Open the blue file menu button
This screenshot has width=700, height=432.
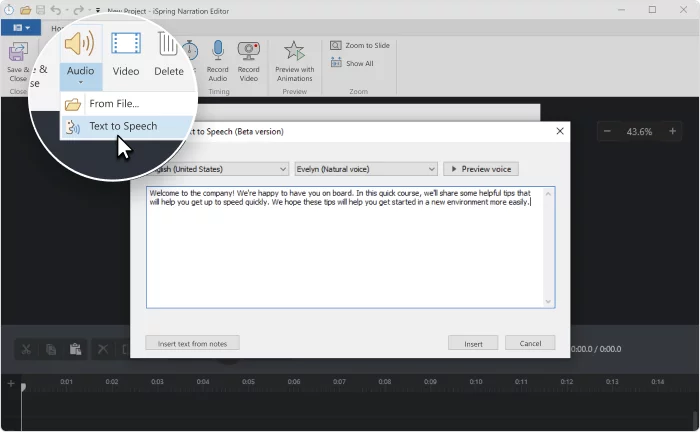(x=21, y=28)
